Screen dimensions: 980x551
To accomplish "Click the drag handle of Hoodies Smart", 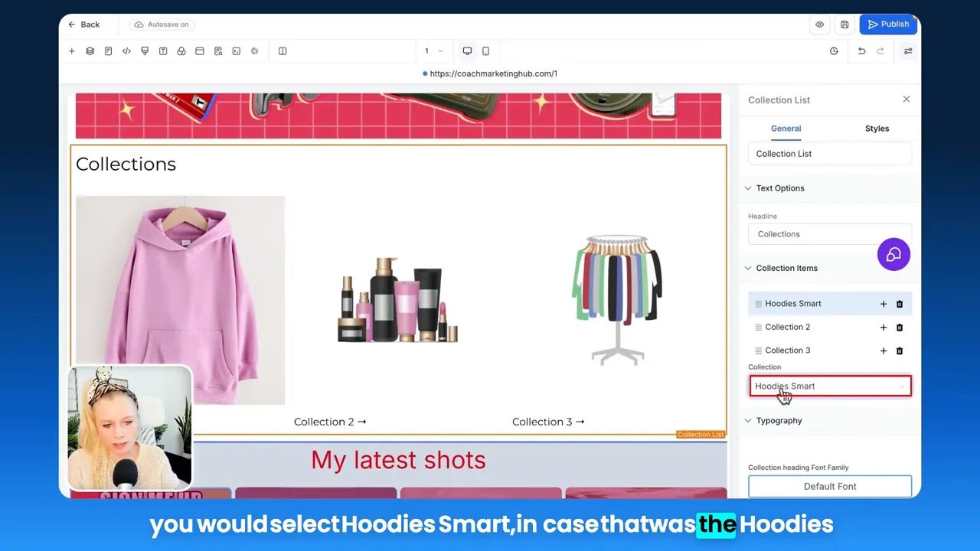I will coord(759,304).
